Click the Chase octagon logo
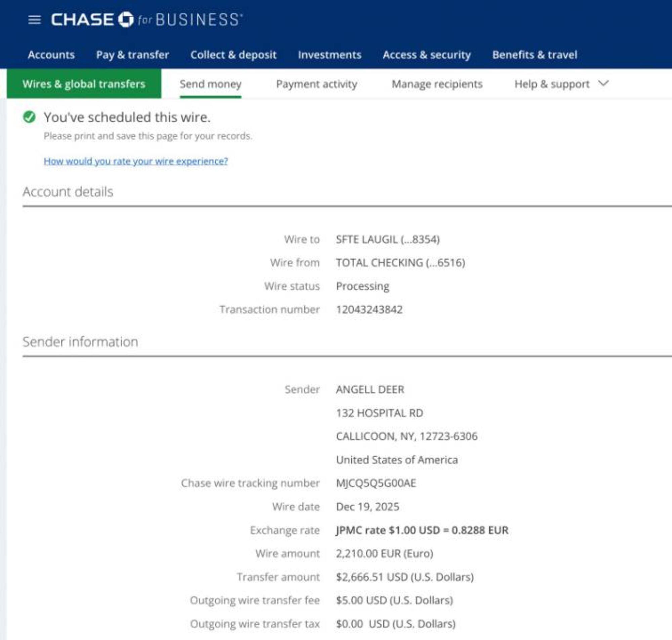672x640 pixels. click(x=126, y=19)
